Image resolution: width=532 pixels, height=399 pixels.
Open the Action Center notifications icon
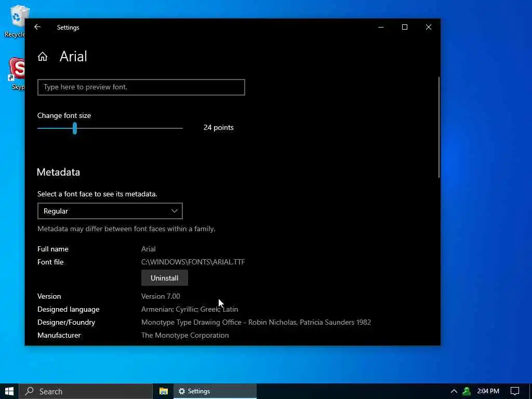(515, 391)
